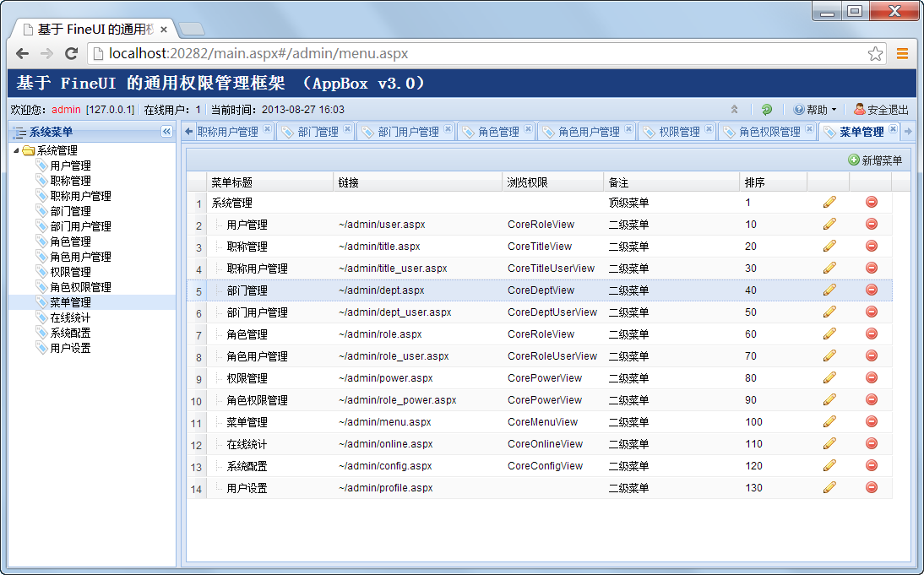Click the 链接 column header

click(x=418, y=182)
